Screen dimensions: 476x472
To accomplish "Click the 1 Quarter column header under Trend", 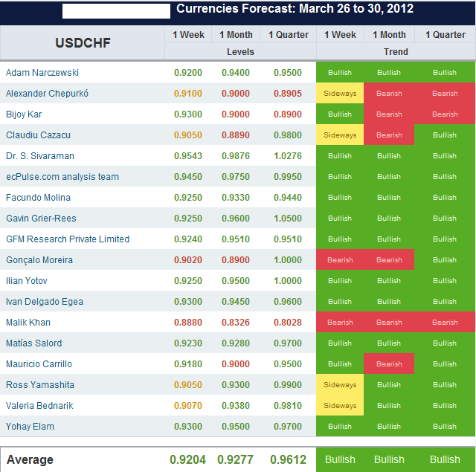I will coord(446,35).
